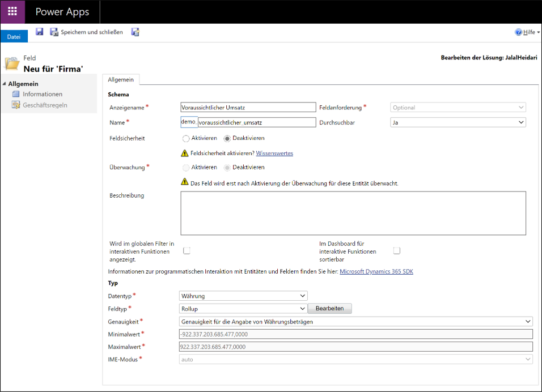Screen dimensions: 542x392
Task: Click the Save floppy disk icon
Action: [40, 32]
